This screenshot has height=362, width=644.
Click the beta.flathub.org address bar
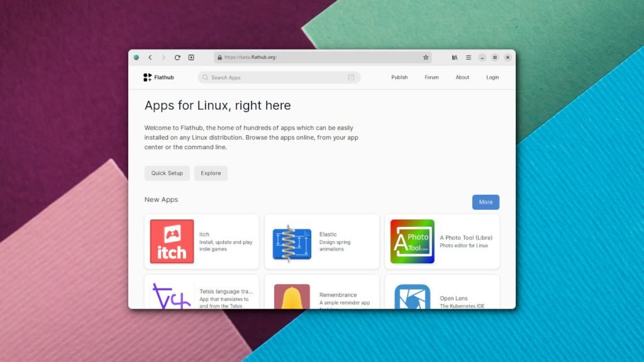coord(323,57)
